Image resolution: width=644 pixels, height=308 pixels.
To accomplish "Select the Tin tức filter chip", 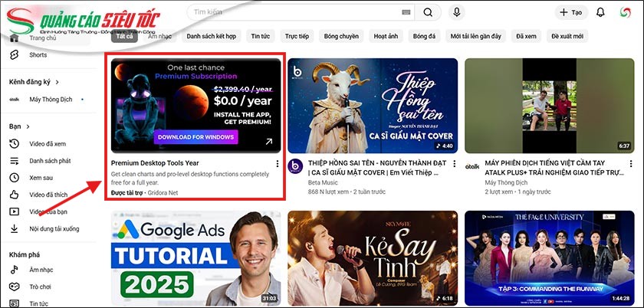I will point(261,36).
